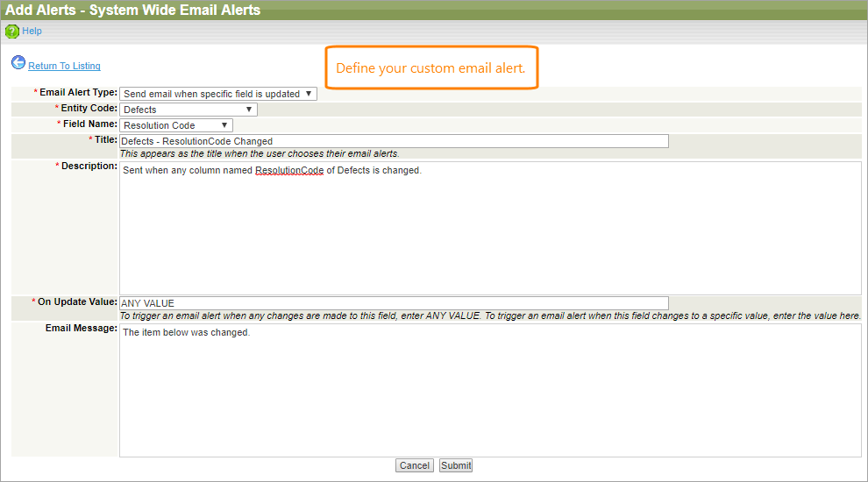Image resolution: width=868 pixels, height=482 pixels.
Task: Focus the Title input field
Action: pyautogui.click(x=394, y=141)
